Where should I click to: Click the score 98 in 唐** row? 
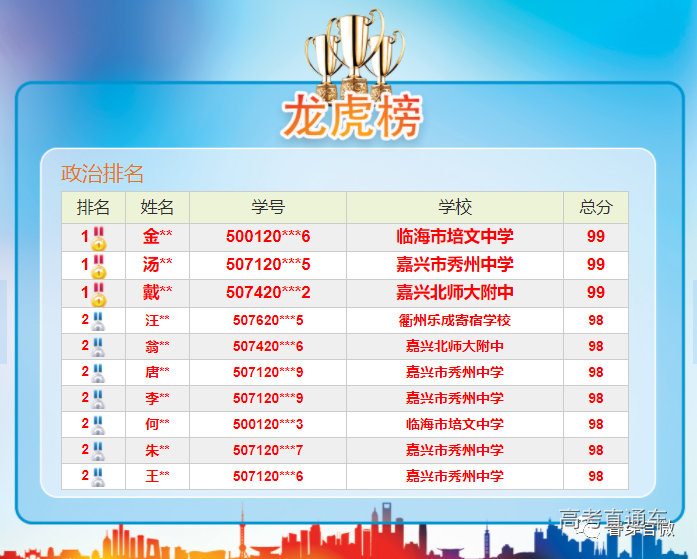[x=595, y=372]
